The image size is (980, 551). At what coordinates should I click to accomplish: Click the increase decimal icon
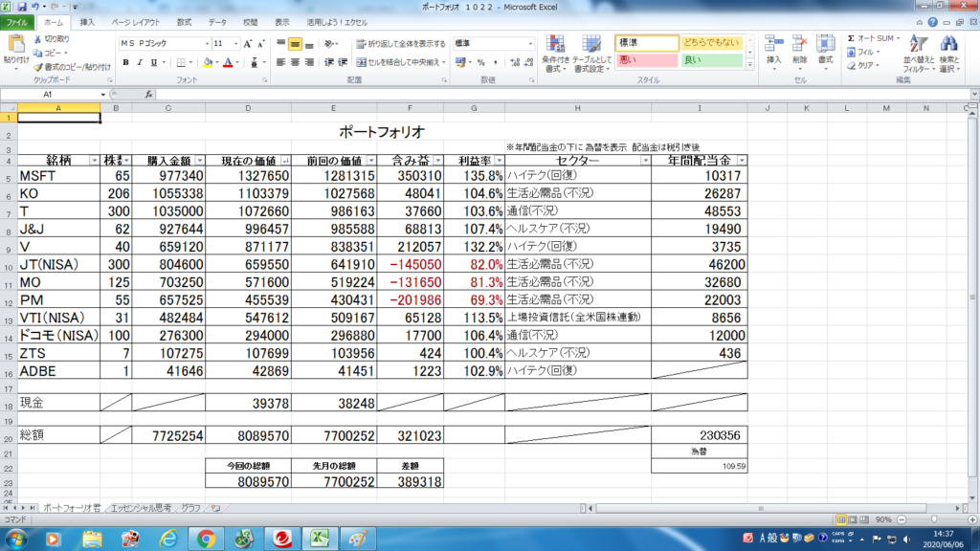514,62
